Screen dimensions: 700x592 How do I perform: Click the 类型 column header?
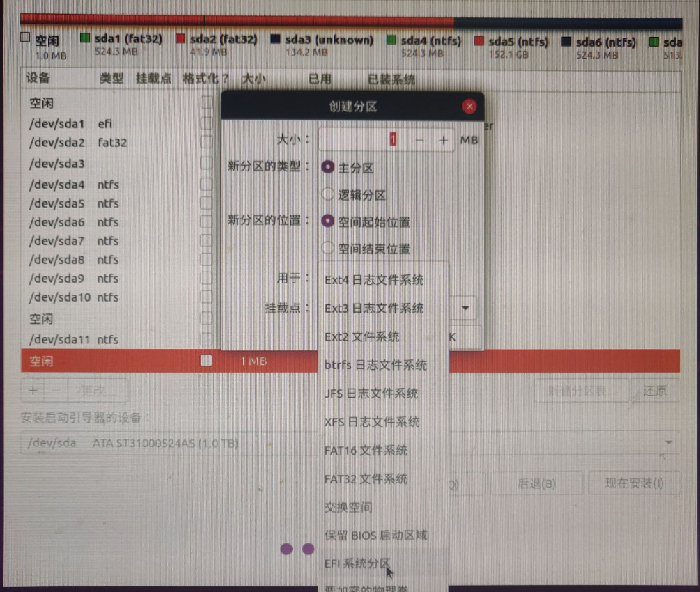click(x=111, y=79)
